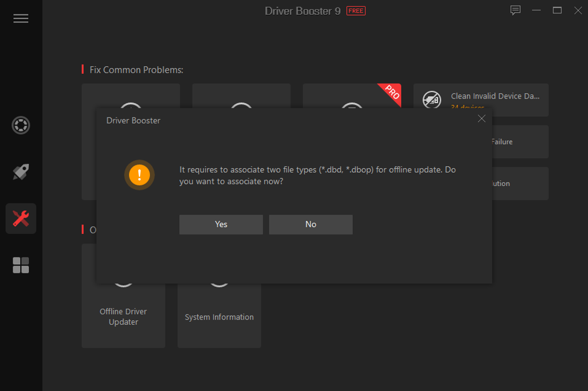The image size is (588, 391).
Task: Select the Tools wrench sidebar icon
Action: pos(21,219)
